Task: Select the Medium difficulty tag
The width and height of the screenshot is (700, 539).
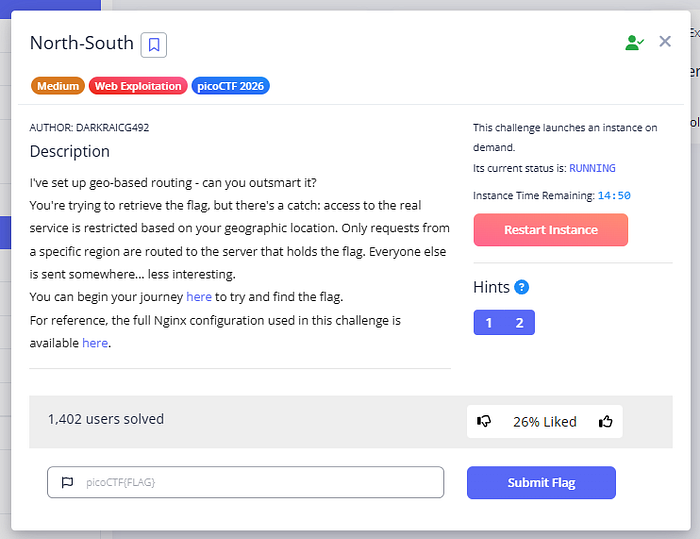Action: click(x=58, y=86)
